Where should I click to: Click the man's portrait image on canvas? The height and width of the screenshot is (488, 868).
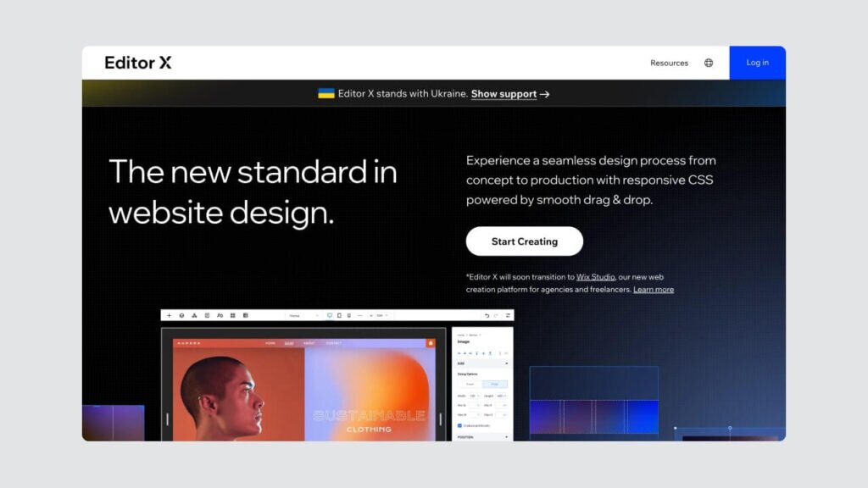238,395
